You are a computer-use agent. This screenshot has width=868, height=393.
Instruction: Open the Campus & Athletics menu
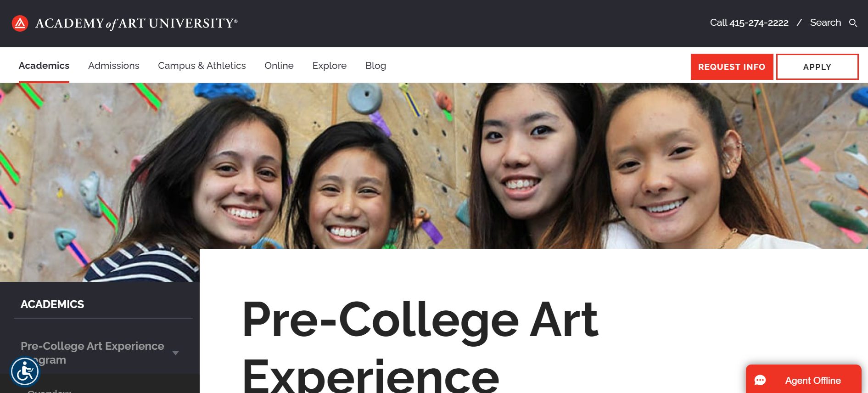(202, 66)
